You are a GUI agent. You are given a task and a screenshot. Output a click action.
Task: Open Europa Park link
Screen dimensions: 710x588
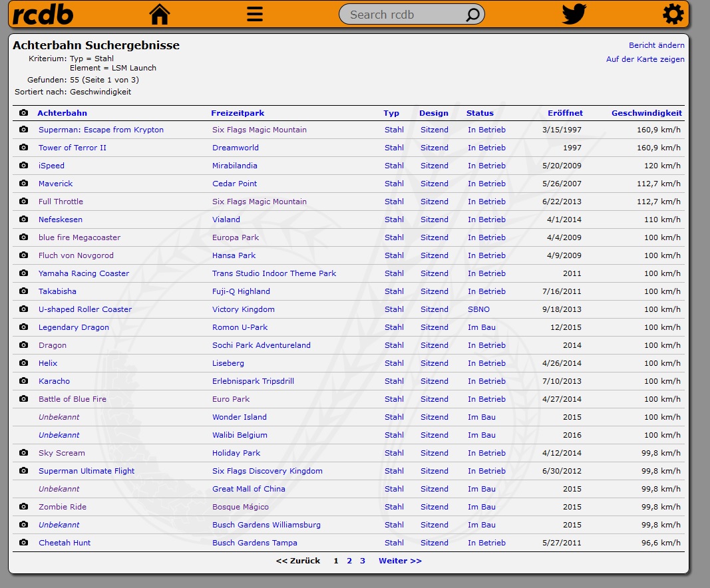click(x=236, y=237)
